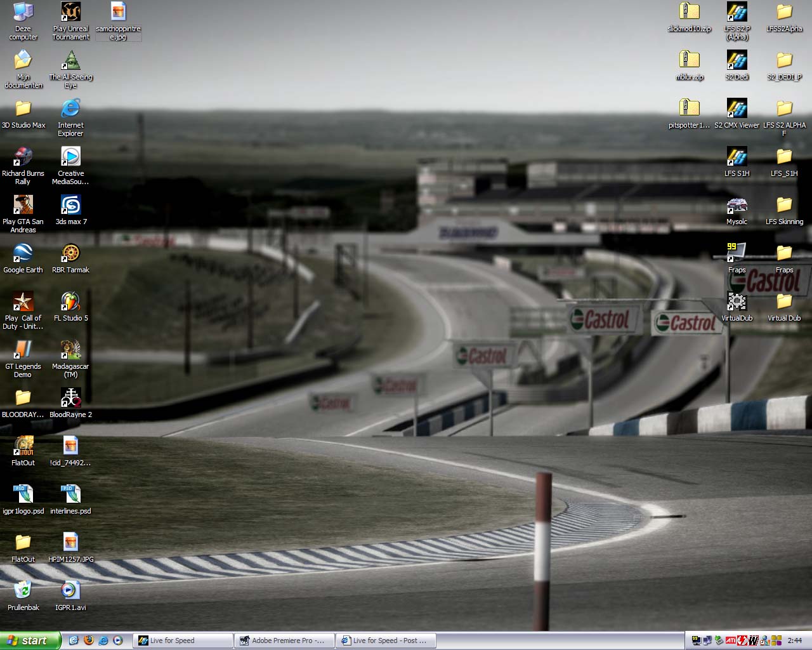Viewport: 812px width, 650px height.
Task: Switch to Live for Speed - Post browser window
Action: click(386, 640)
